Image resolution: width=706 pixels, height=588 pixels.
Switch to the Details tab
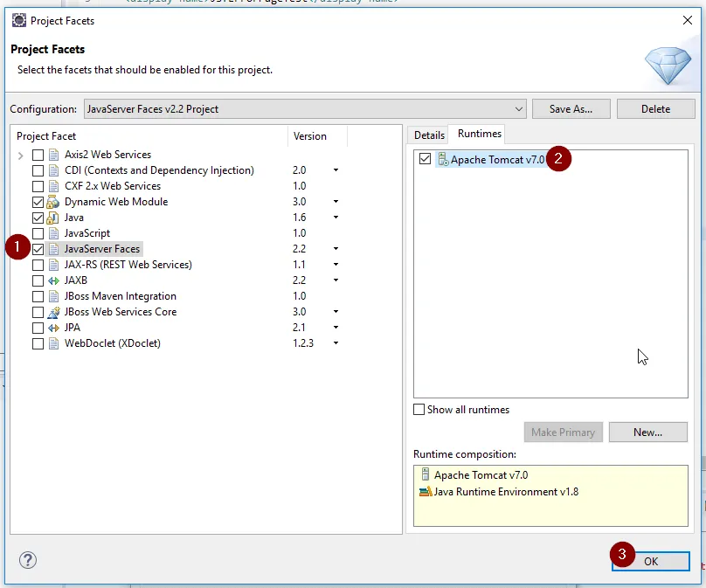click(x=429, y=135)
